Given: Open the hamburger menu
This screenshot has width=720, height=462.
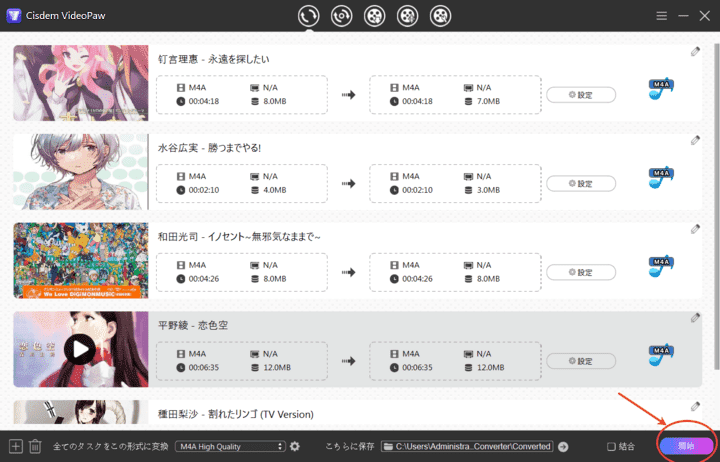Looking at the screenshot, I should coord(661,16).
